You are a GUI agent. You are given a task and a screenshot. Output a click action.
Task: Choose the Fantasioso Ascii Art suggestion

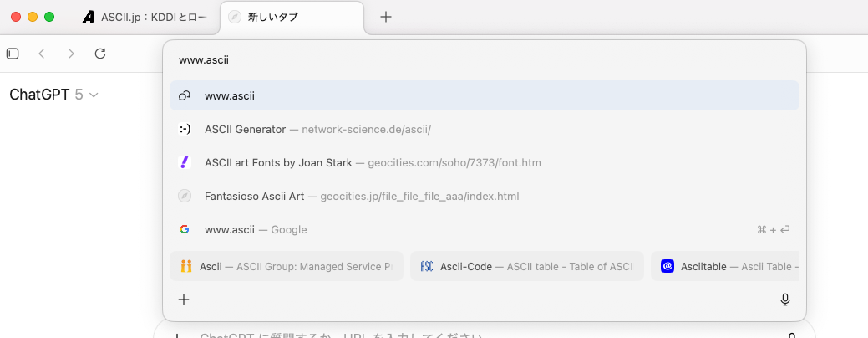click(x=362, y=196)
